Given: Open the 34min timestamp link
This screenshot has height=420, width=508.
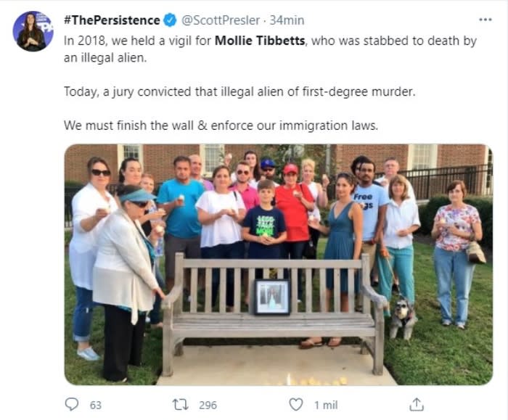Looking at the screenshot, I should (x=287, y=20).
